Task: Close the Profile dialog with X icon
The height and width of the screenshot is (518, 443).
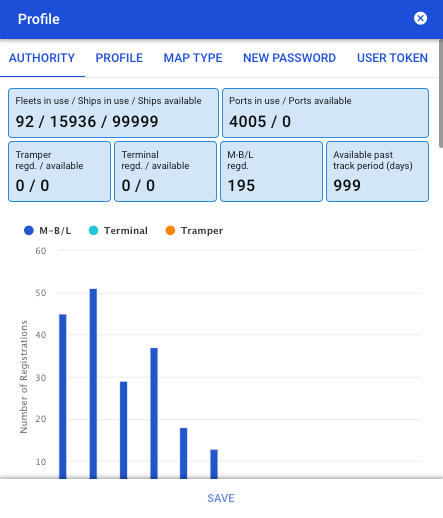Action: 420,18
